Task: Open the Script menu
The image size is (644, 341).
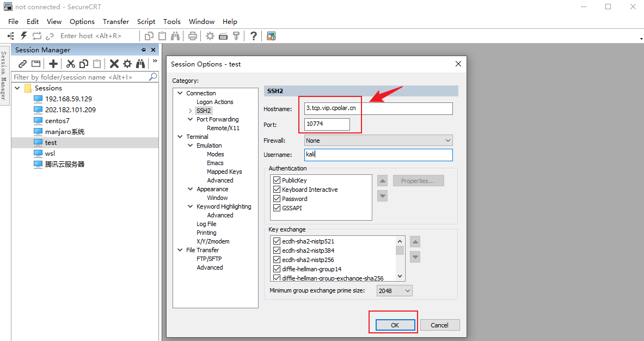Action: tap(146, 21)
